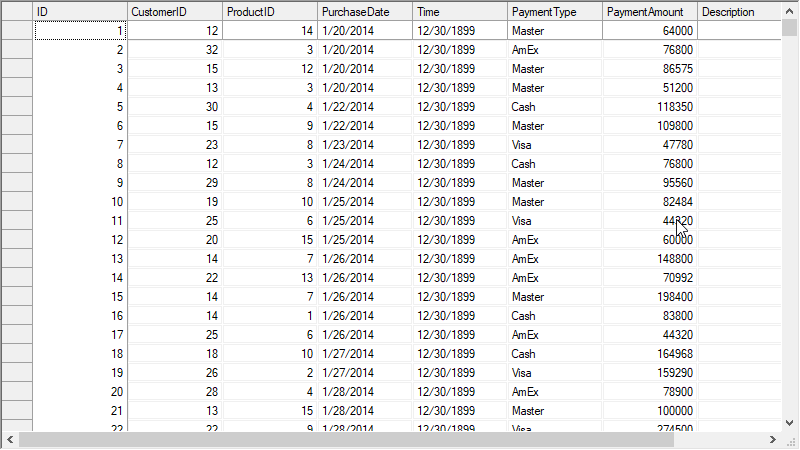This screenshot has width=800, height=450.
Task: Click the Time column header
Action: tap(460, 12)
